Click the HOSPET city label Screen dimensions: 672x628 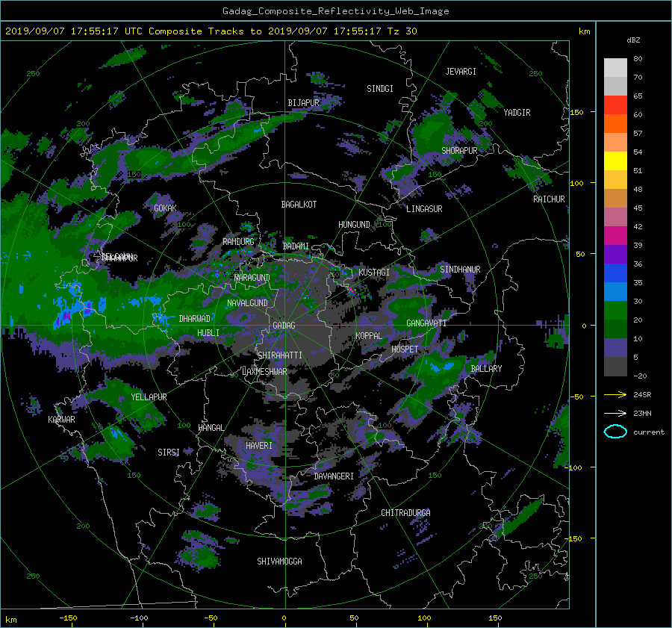(405, 349)
